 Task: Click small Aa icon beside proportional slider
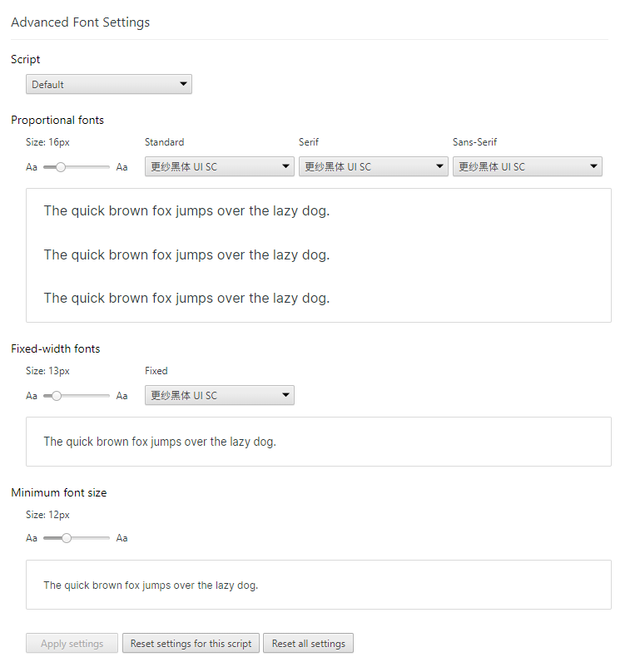[x=32, y=167]
